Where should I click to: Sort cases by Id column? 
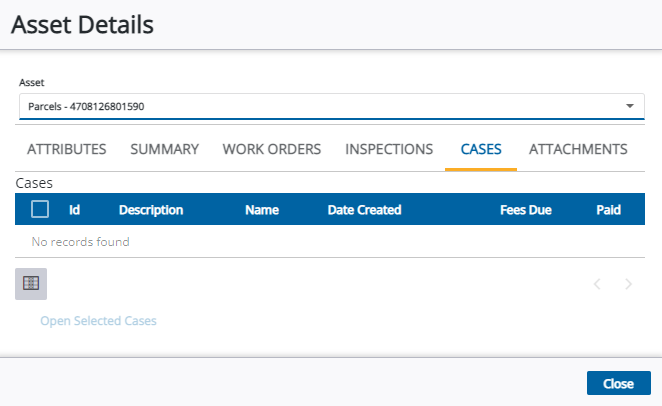coord(74,210)
